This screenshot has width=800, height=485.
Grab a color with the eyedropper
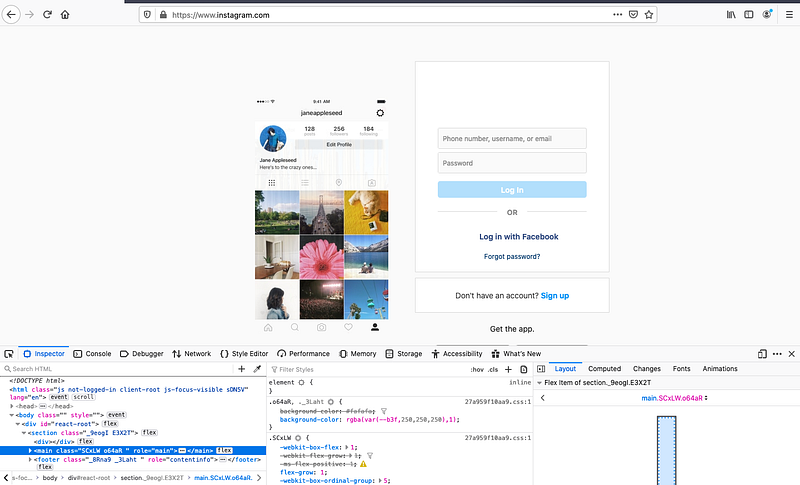pos(257,369)
